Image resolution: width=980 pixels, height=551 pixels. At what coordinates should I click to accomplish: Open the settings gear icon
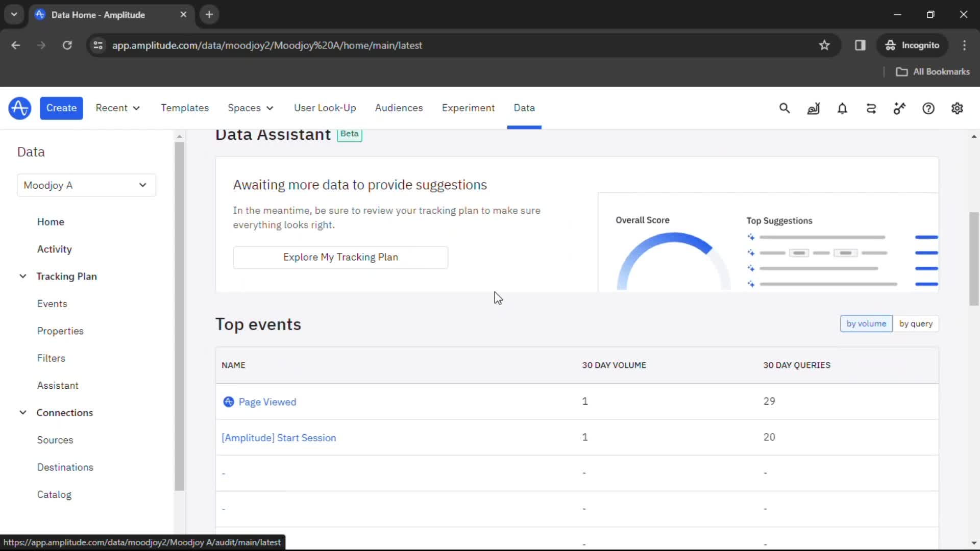957,108
